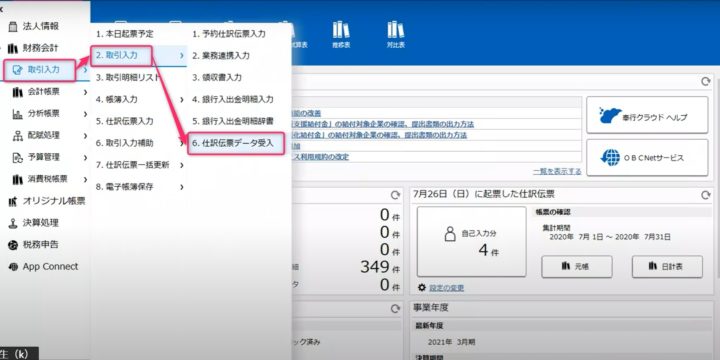Open the 利用規約の改定 news link
The width and height of the screenshot is (720, 360).
tap(321, 157)
